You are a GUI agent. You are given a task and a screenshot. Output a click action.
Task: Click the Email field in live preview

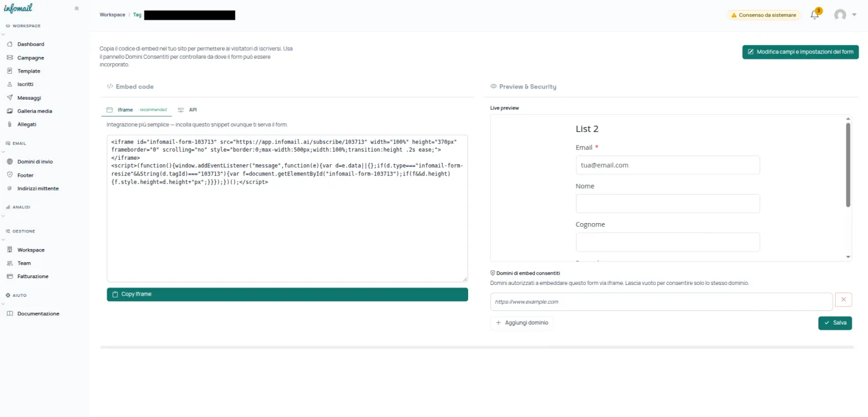[x=668, y=165]
